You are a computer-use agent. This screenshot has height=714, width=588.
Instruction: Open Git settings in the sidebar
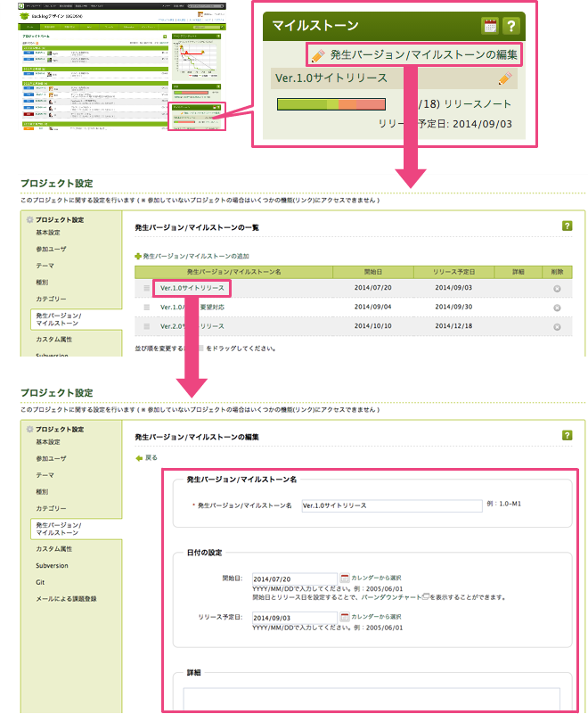click(40, 582)
